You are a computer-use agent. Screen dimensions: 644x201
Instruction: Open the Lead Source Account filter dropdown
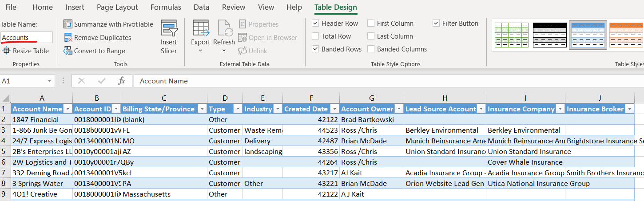click(481, 109)
